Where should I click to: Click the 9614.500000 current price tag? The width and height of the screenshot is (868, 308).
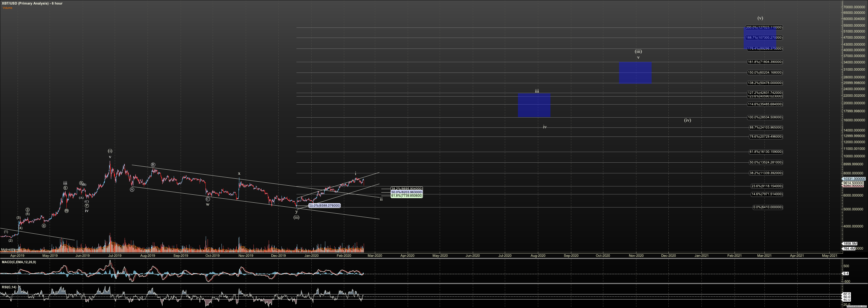pos(853,183)
